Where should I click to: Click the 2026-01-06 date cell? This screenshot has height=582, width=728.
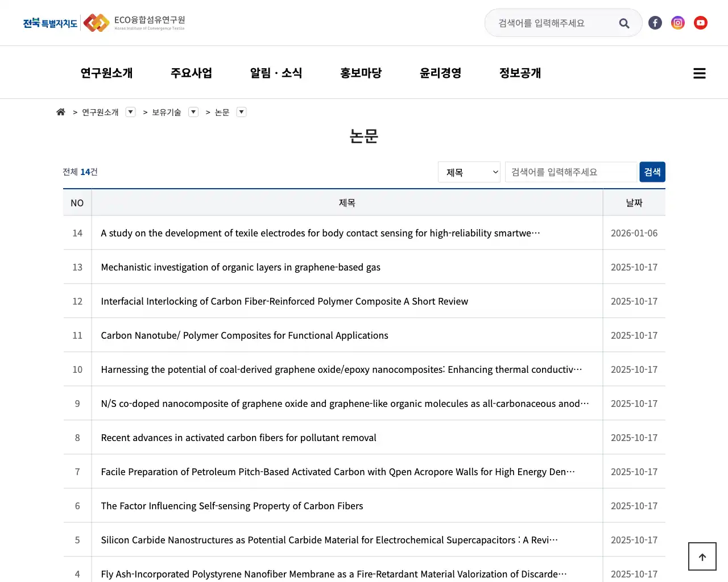pyautogui.click(x=634, y=233)
